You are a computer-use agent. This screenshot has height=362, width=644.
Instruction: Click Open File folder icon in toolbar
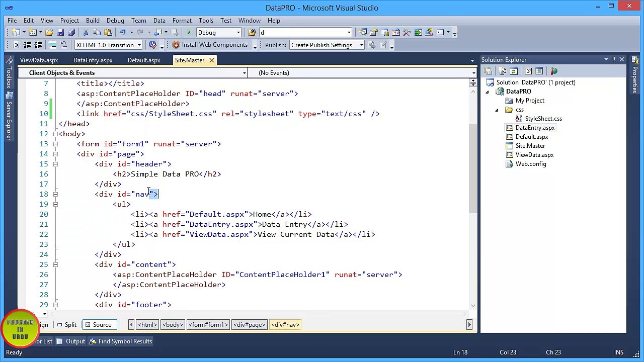(49, 32)
